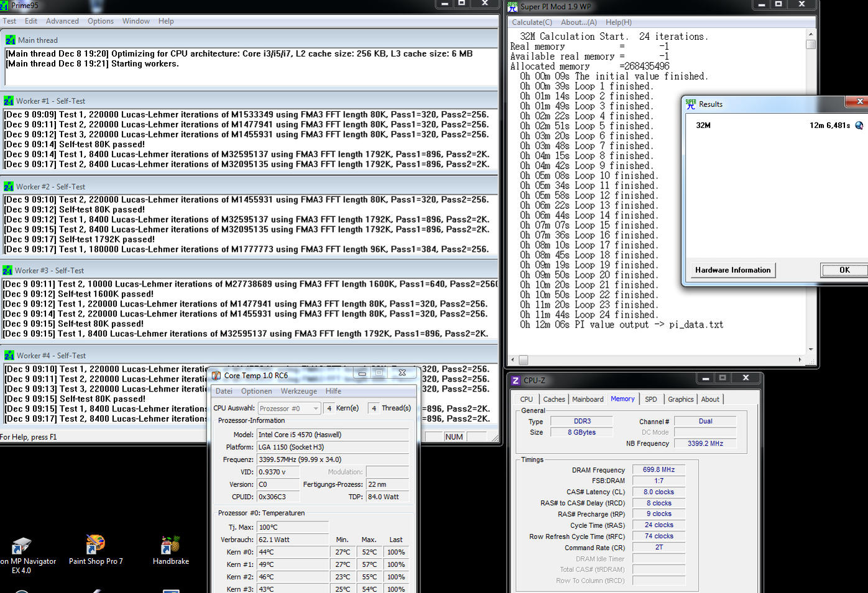868x593 pixels.
Task: Click the Worker #4 Self-Test window icon
Action: (9, 356)
